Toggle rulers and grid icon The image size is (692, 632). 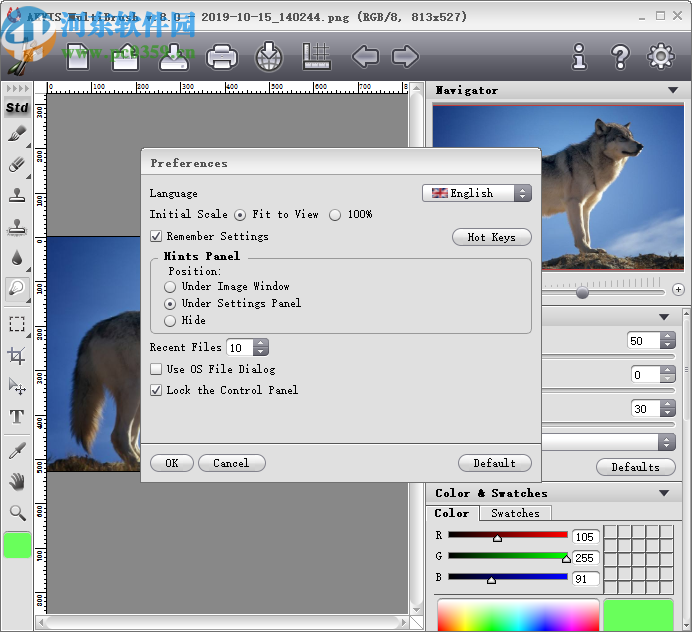(316, 56)
